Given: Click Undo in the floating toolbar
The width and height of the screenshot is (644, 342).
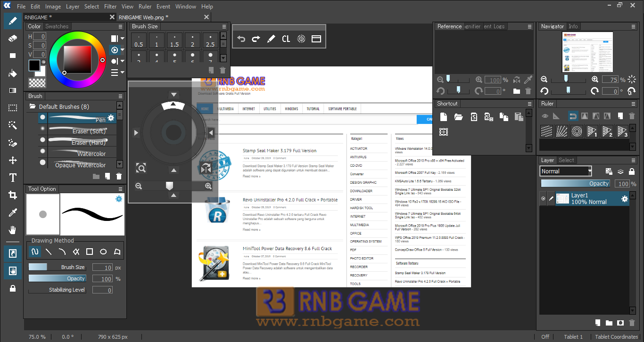Looking at the screenshot, I should point(241,39).
